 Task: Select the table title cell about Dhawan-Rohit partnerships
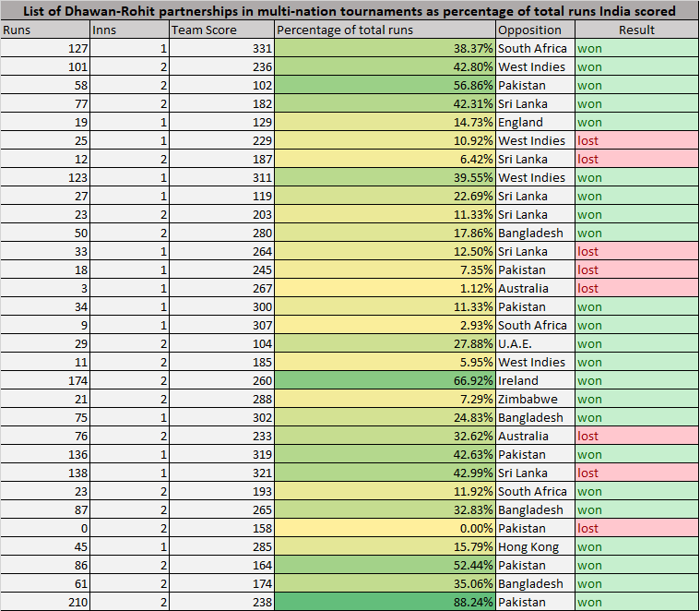[x=350, y=10]
